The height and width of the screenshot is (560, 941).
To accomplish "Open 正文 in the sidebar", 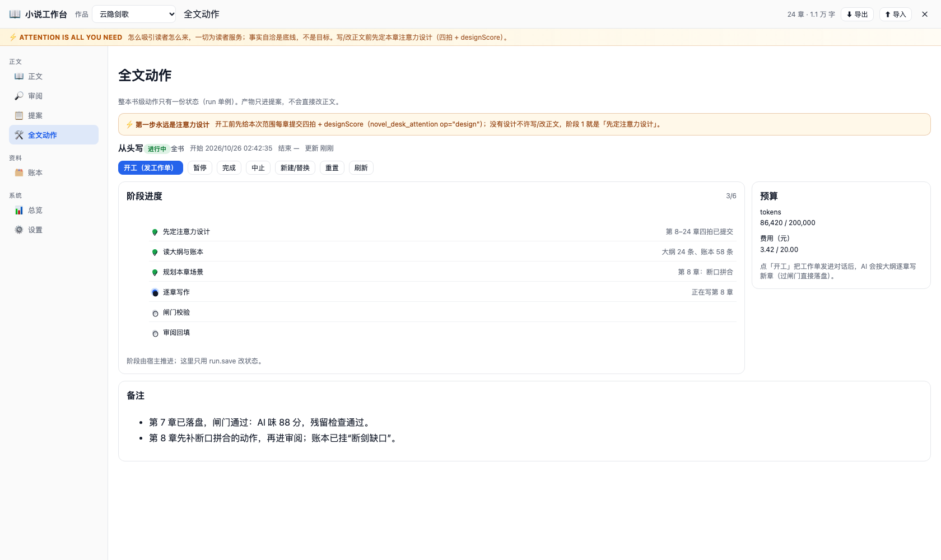I will (x=54, y=76).
